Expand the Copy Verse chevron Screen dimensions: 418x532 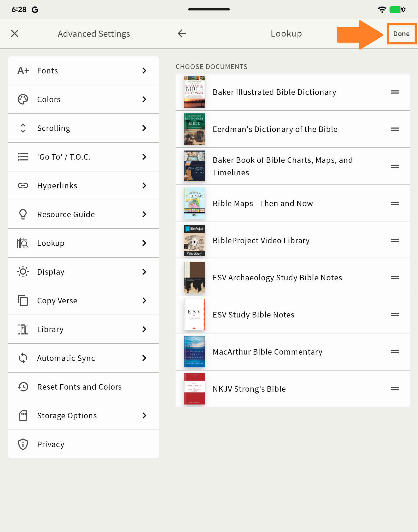144,300
